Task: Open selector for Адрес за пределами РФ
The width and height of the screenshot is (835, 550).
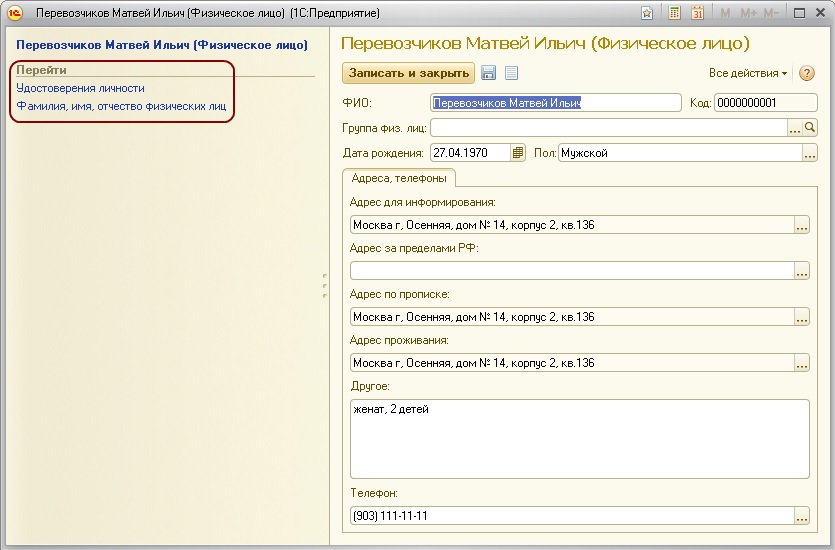Action: point(801,271)
